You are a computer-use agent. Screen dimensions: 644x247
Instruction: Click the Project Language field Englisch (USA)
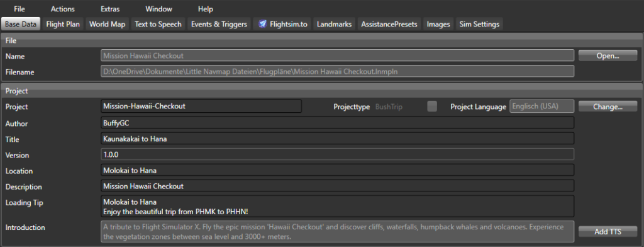541,106
